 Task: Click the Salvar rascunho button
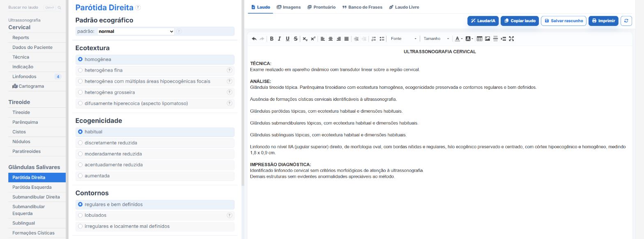563,21
